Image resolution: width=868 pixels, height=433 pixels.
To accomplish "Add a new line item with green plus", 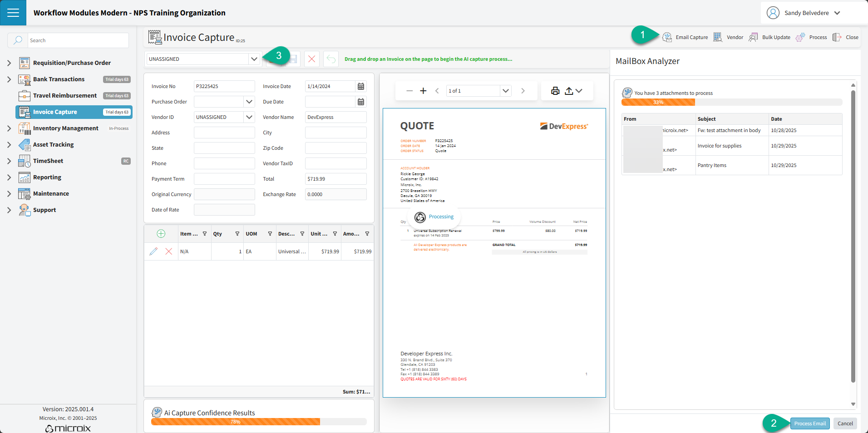I will point(161,234).
